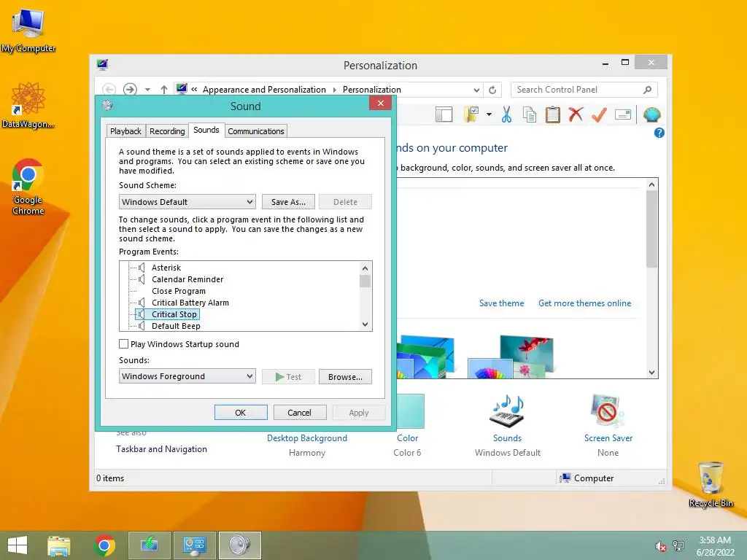The image size is (747, 560).
Task: Open the Screen Saver icon
Action: click(x=608, y=411)
